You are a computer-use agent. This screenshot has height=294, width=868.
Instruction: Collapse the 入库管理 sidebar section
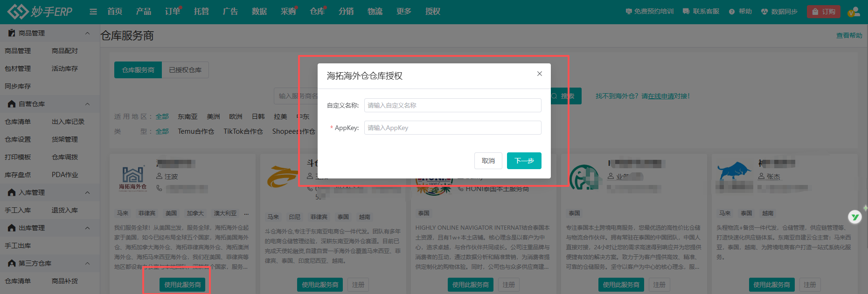(x=87, y=192)
